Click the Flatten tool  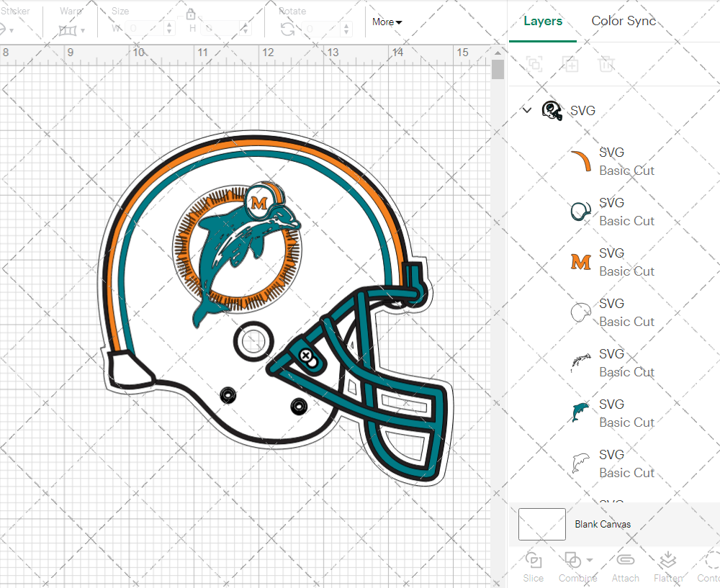[x=668, y=567]
